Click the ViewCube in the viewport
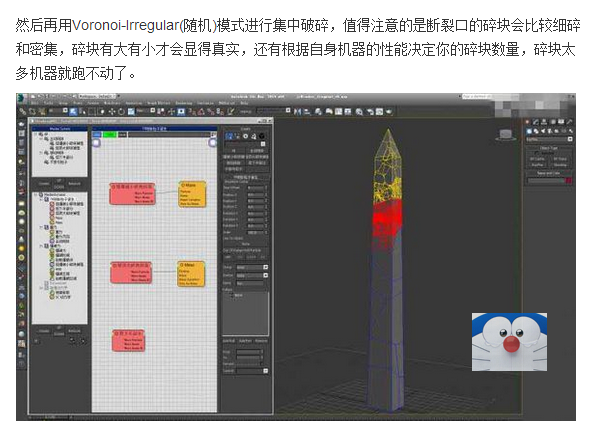The width and height of the screenshot is (597, 421). pyautogui.click(x=506, y=135)
